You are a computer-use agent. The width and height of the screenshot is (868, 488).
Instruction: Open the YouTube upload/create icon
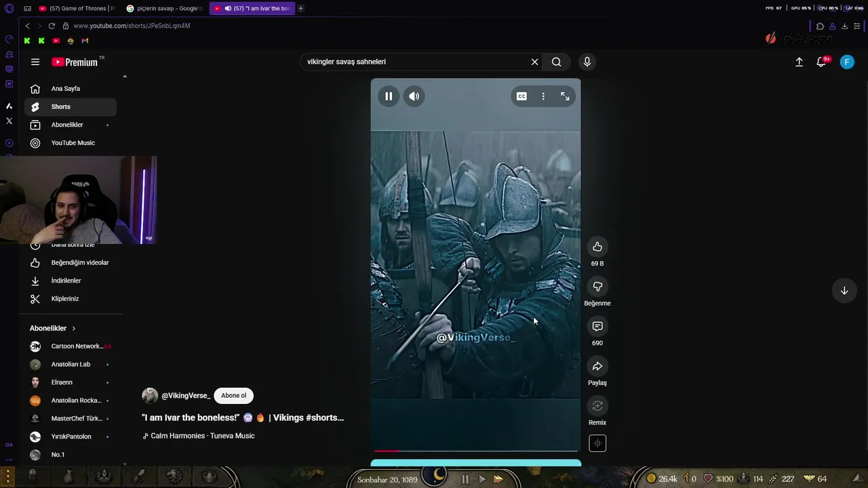tap(799, 62)
